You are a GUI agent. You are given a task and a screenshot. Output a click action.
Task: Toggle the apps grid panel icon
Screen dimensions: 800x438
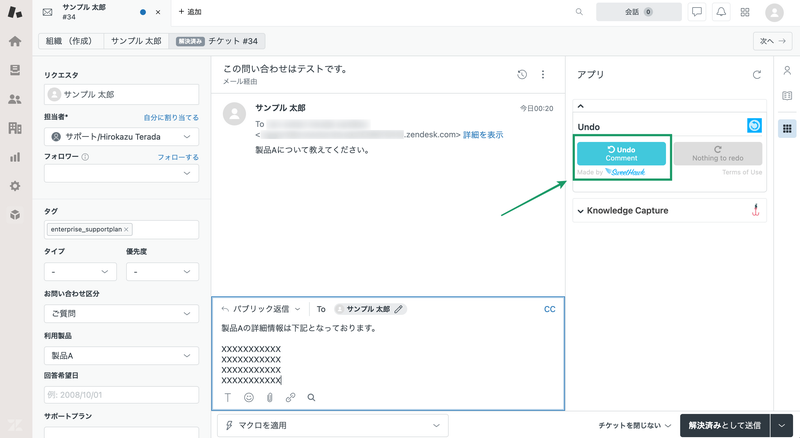[x=787, y=129]
